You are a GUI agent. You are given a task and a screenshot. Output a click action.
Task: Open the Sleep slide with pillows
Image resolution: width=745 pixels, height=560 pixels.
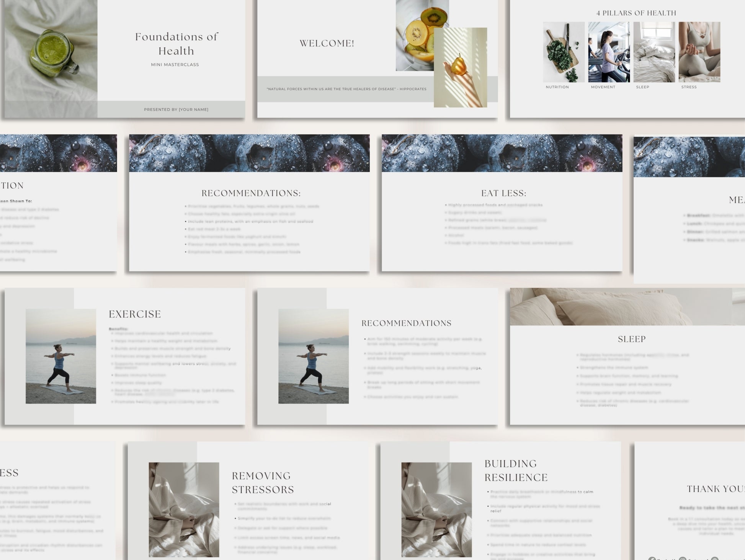(631, 339)
